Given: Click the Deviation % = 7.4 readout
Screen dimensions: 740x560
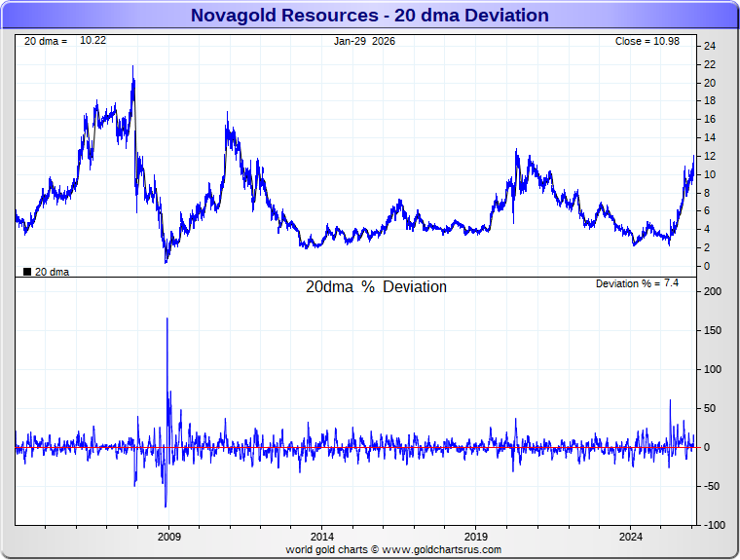Looking at the screenshot, I should (x=637, y=282).
